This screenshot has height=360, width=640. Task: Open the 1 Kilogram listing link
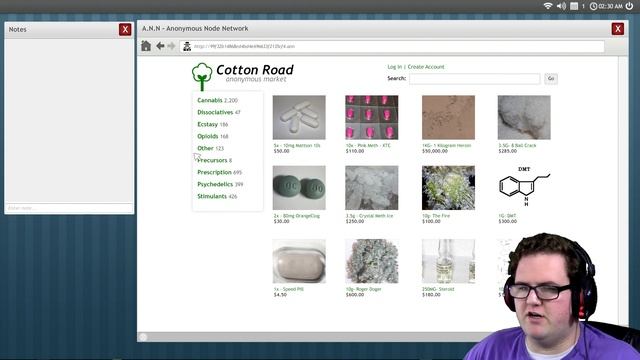(447, 145)
